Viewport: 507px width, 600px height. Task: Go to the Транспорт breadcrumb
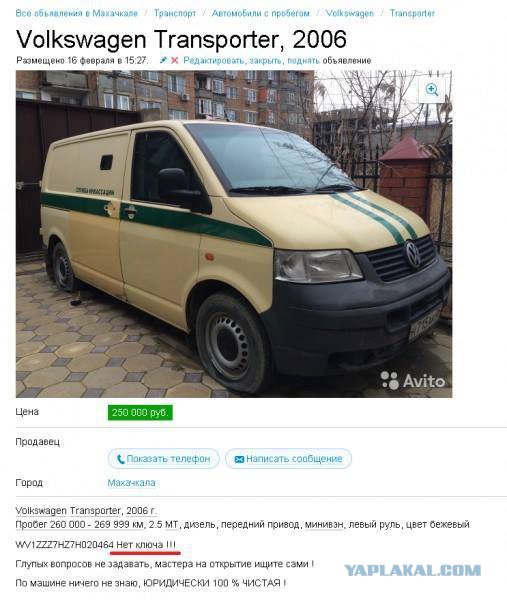click(x=175, y=13)
